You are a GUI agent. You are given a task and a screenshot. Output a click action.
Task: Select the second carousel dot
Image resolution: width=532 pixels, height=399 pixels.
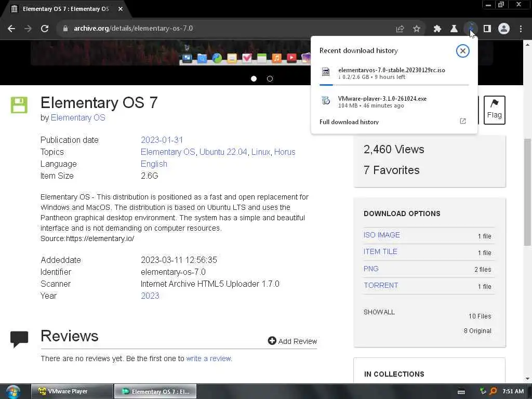270,79
